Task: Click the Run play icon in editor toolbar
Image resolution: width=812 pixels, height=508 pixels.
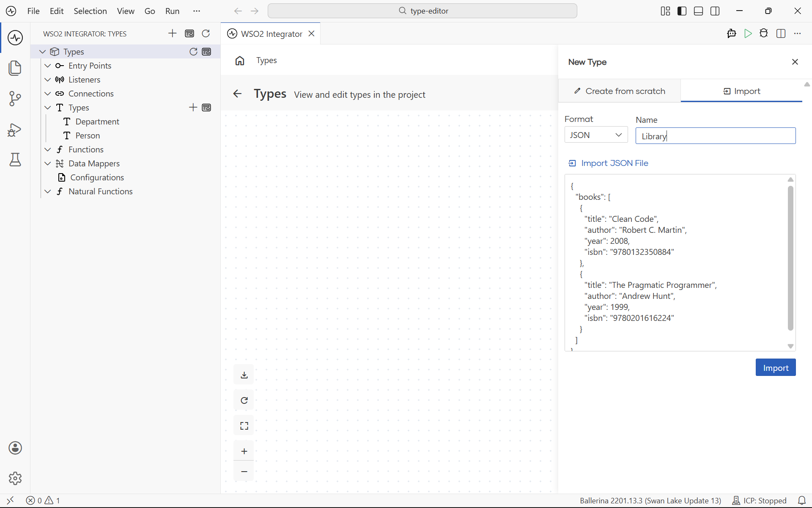Action: click(748, 33)
